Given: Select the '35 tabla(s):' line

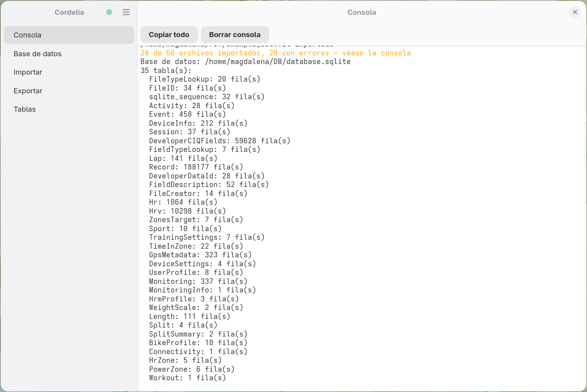Looking at the screenshot, I should coord(166,71).
